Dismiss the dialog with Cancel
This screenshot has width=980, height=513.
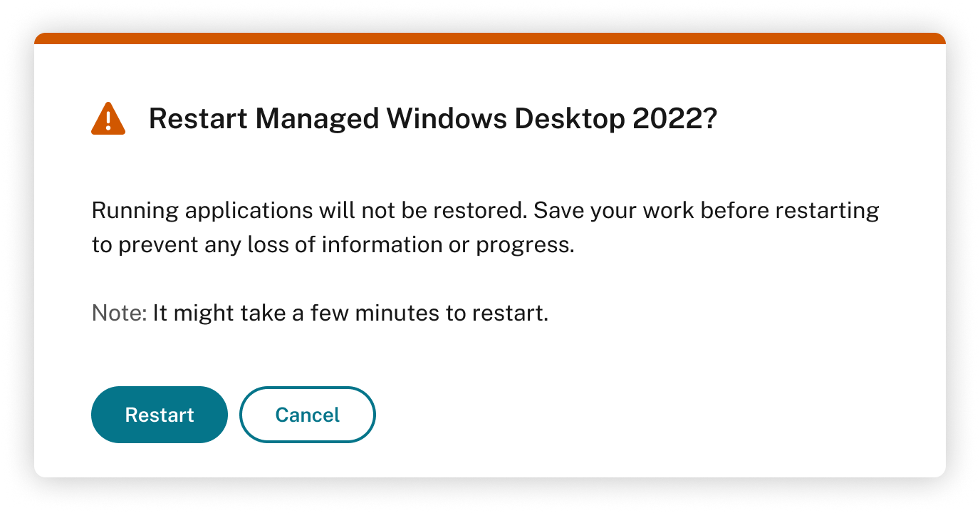308,415
